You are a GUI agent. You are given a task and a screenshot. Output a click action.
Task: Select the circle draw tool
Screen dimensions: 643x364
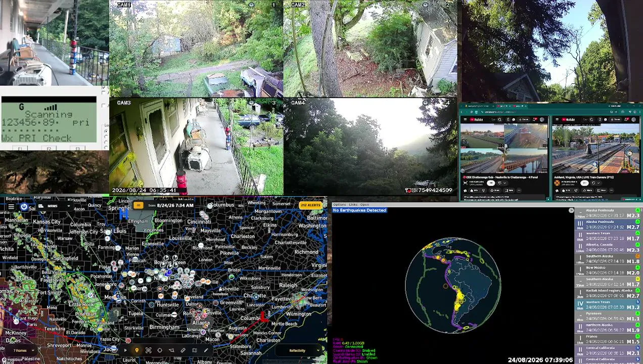coord(160,350)
